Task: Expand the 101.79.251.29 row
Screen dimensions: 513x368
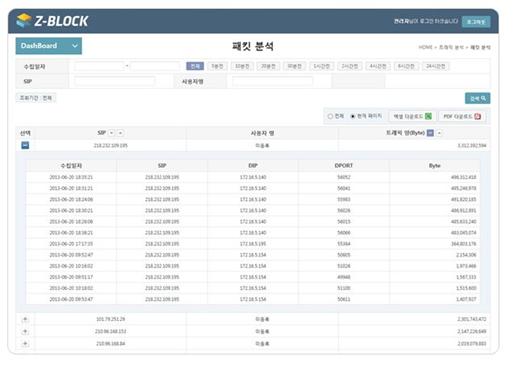Action: coord(25,319)
